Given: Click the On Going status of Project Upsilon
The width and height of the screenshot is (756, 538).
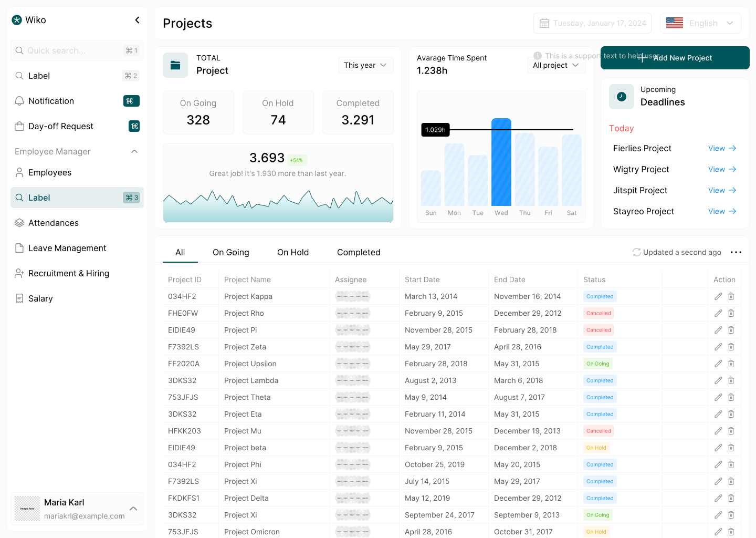Looking at the screenshot, I should click(x=598, y=364).
